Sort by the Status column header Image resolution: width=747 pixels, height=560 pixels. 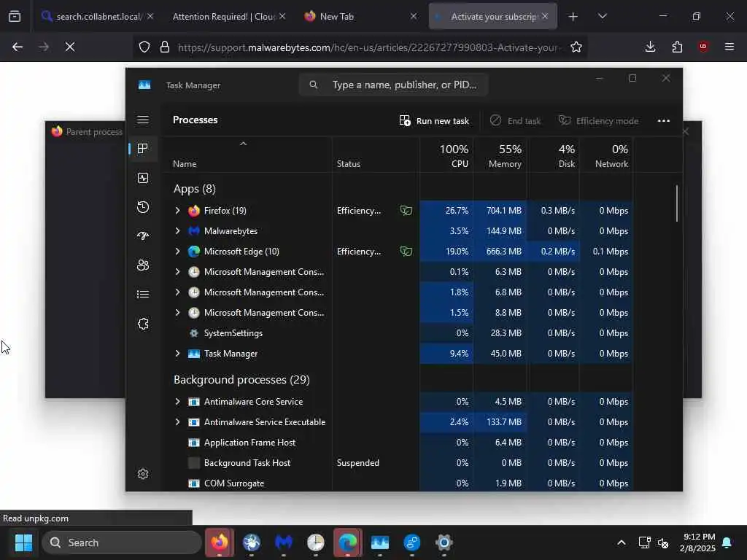click(376, 156)
